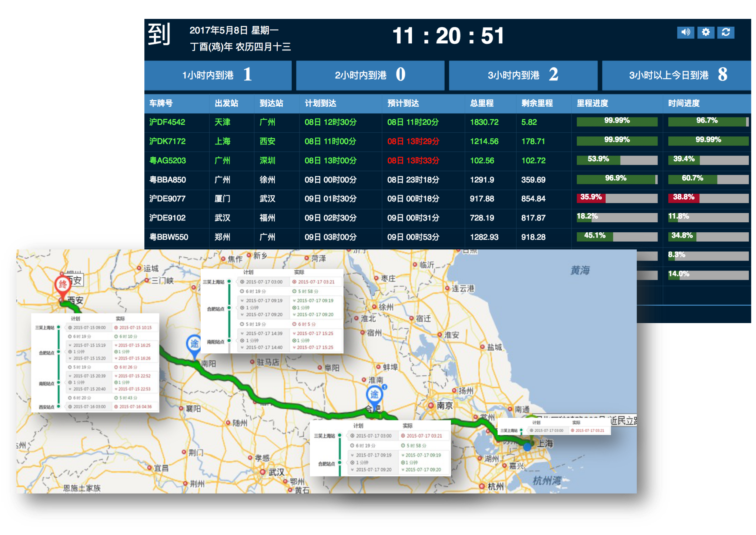Click the blue origin dot at 上海
The width and height of the screenshot is (756, 535).
527,447
